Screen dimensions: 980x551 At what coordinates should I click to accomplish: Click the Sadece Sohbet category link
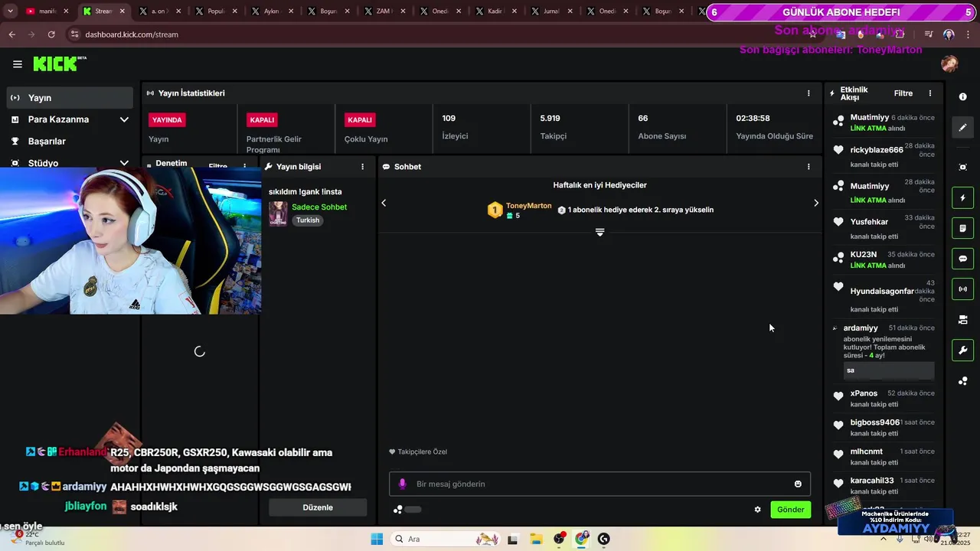[x=319, y=207]
